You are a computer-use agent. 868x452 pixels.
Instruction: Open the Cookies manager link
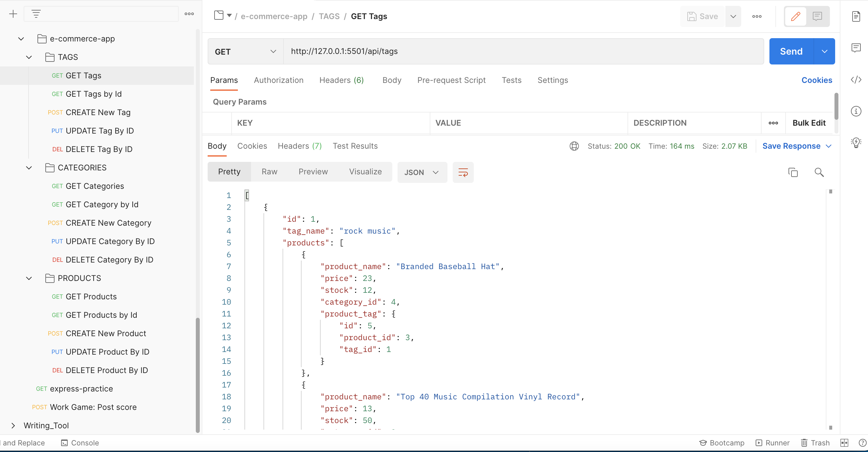817,80
